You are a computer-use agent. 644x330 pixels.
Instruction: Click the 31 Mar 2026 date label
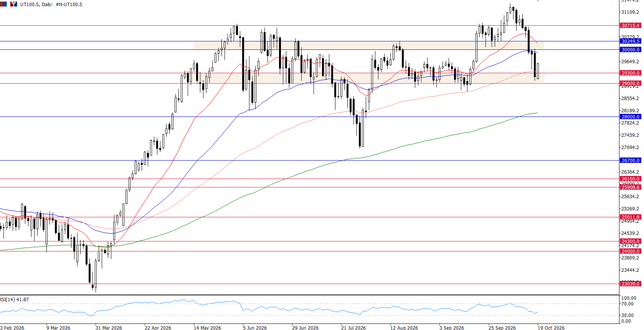tap(109, 328)
